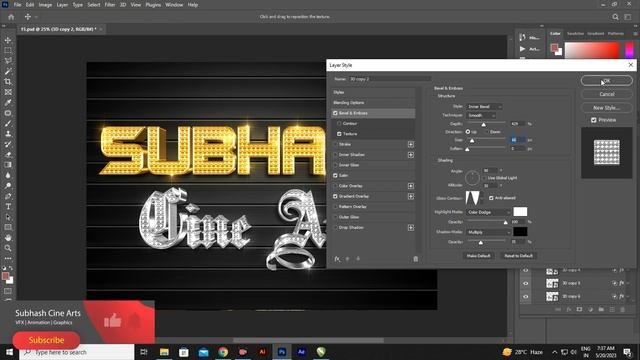Viewport: 640px width, 360px height.
Task: Select the Down direction radio button
Action: tap(486, 132)
